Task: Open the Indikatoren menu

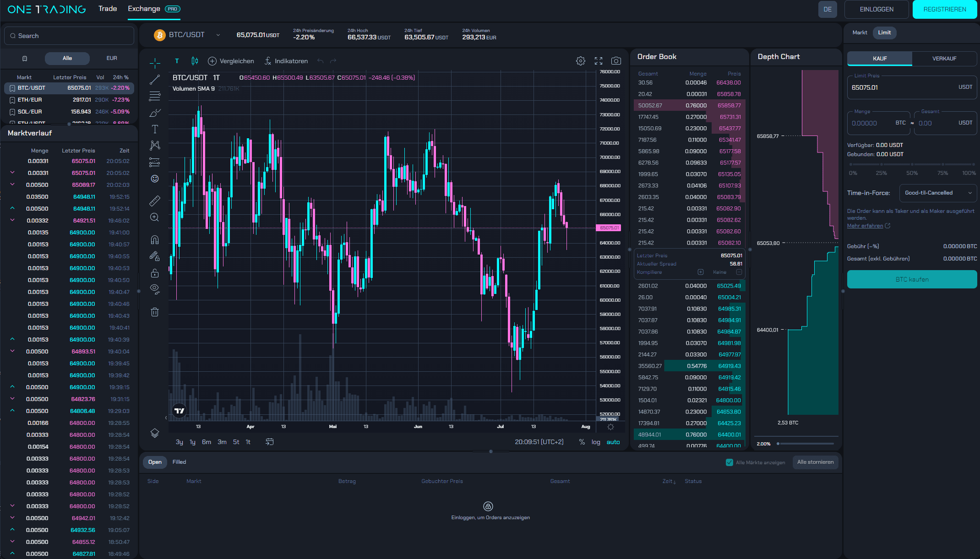Action: [x=286, y=61]
